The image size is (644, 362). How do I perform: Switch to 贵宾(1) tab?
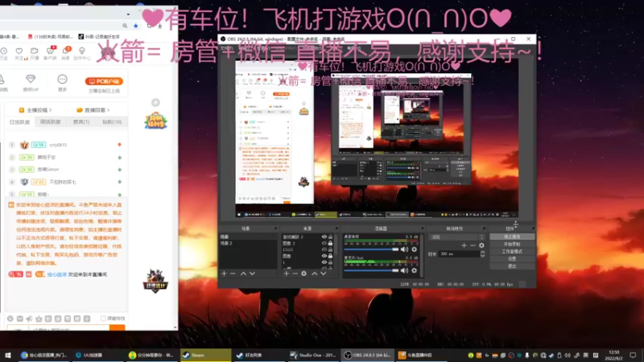click(x=81, y=122)
